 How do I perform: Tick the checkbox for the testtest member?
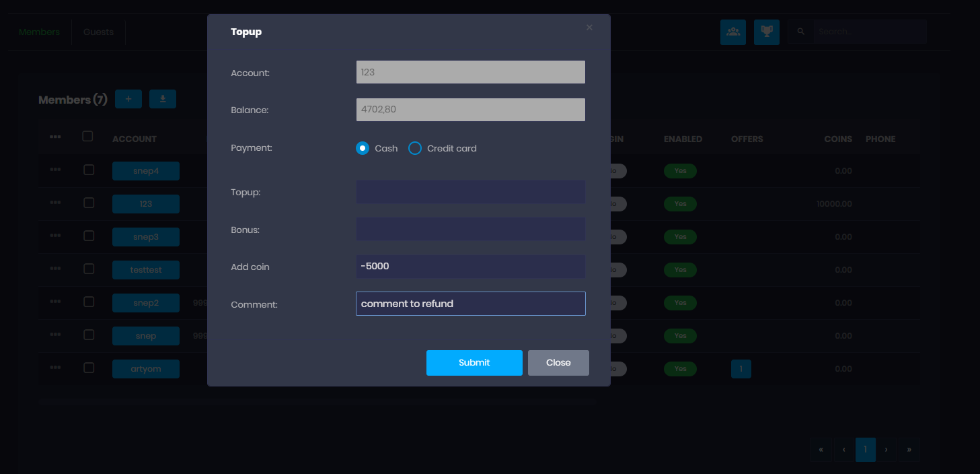89,269
